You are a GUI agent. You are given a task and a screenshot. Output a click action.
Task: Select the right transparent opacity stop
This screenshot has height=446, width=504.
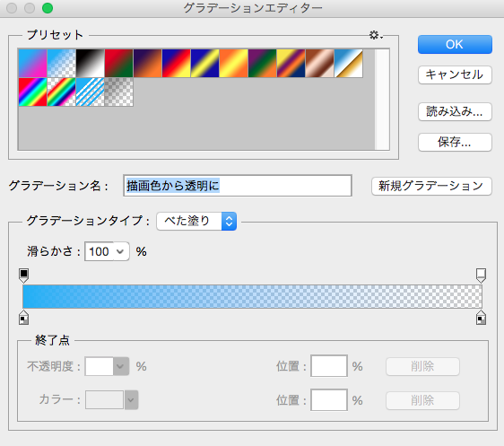(x=481, y=275)
